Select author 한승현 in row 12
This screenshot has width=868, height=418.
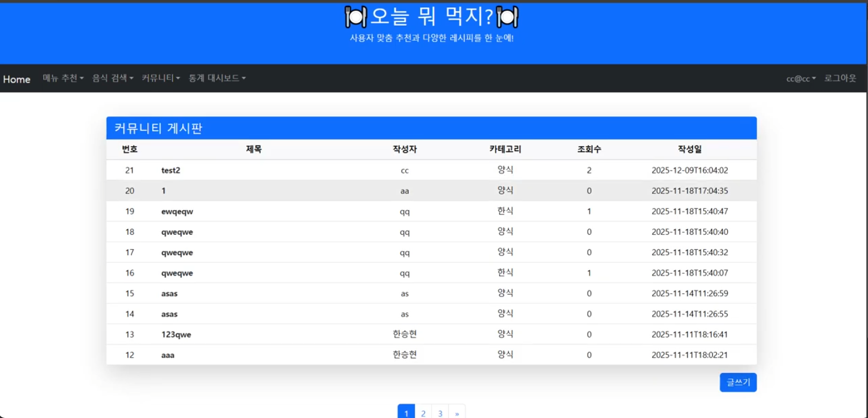(405, 355)
